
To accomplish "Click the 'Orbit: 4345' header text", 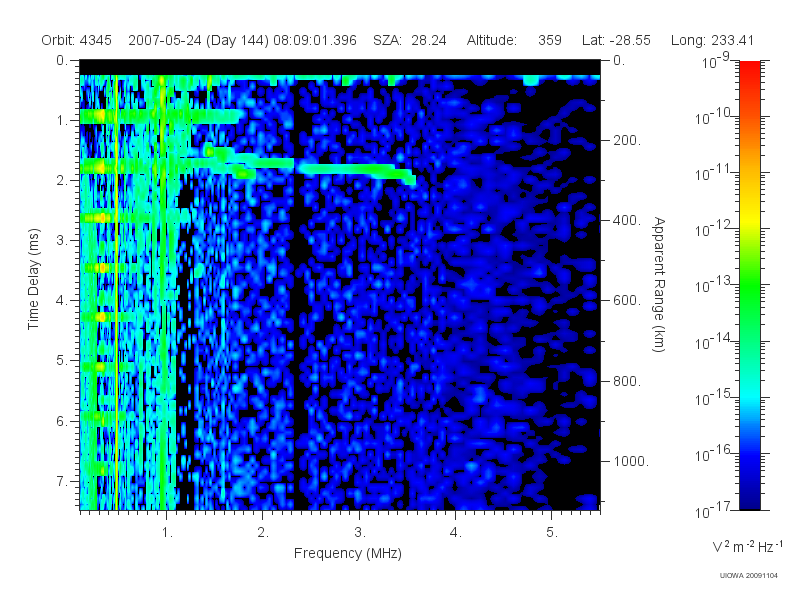I will tap(77, 40).
